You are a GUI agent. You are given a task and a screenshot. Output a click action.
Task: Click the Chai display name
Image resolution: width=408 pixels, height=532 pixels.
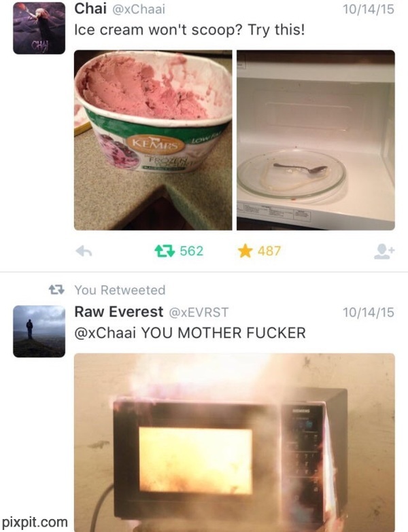[x=90, y=9]
